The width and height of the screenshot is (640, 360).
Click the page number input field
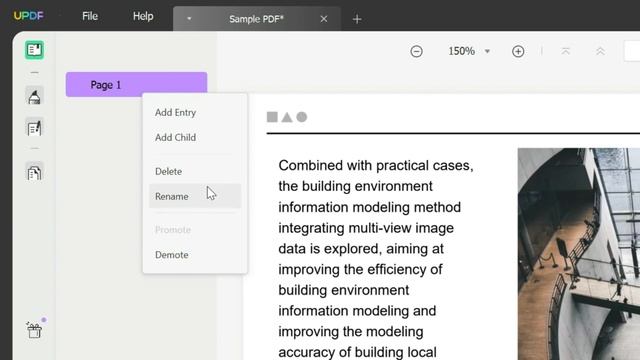click(632, 51)
